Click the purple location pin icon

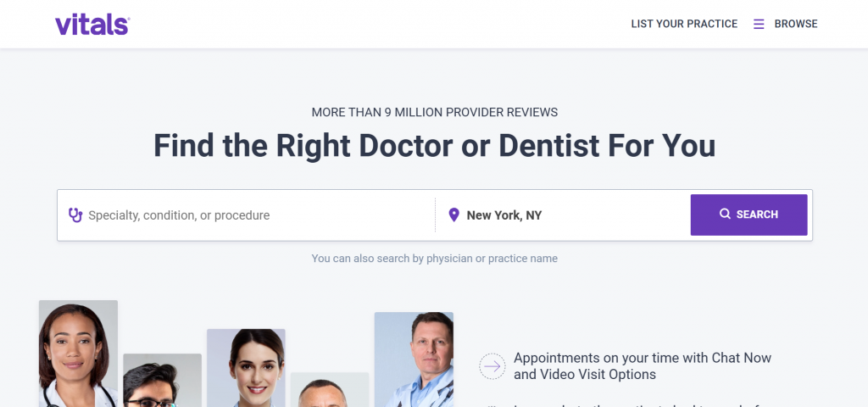click(x=453, y=215)
